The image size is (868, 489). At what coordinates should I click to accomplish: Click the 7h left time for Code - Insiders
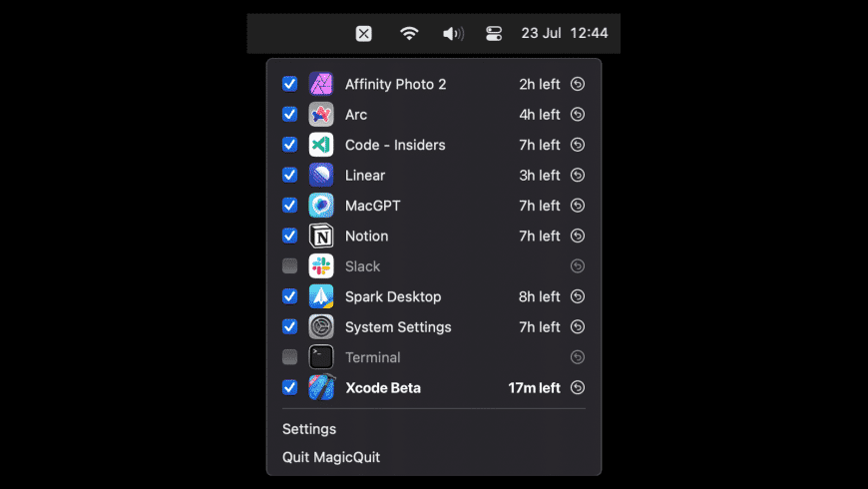click(539, 145)
